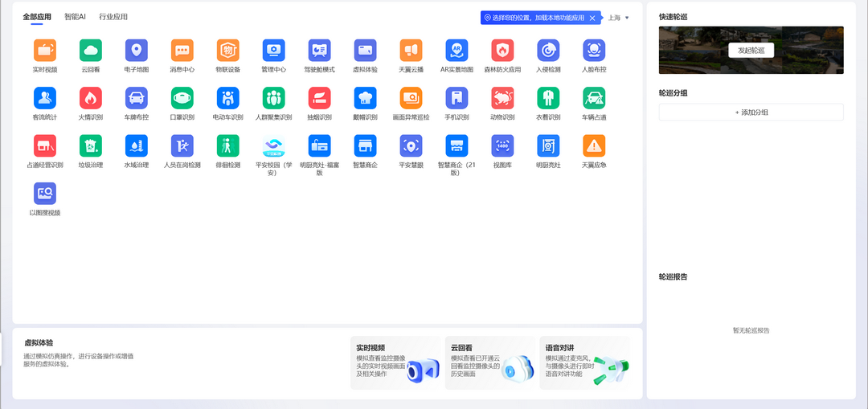
Task: Open the 人员在岗检测 icon
Action: coord(182,145)
